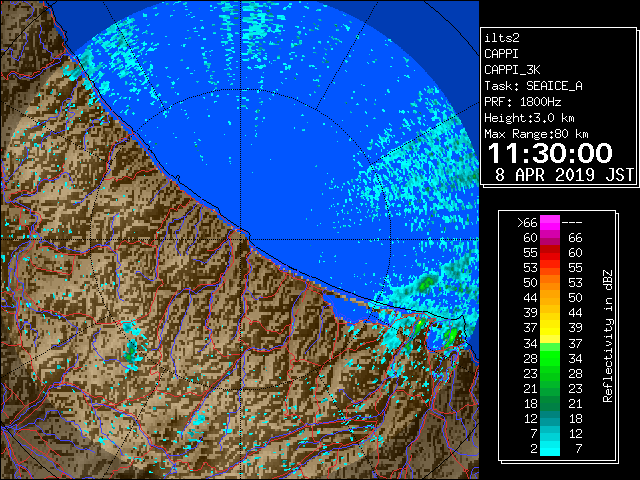Select the 'CAPPI_3K' product name text

[x=512, y=70]
